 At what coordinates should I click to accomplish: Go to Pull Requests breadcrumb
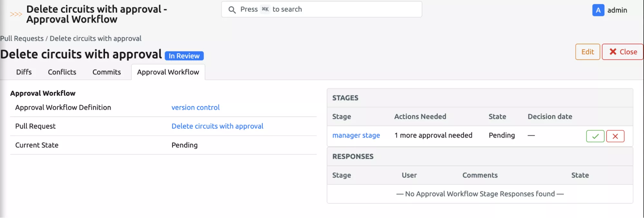(x=22, y=39)
